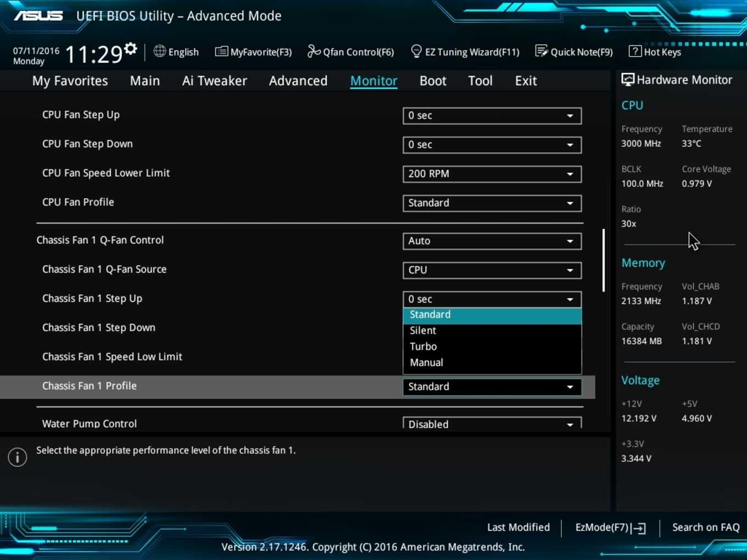Screen dimensions: 747x560
Task: Open the My Favorites tab
Action: click(70, 81)
